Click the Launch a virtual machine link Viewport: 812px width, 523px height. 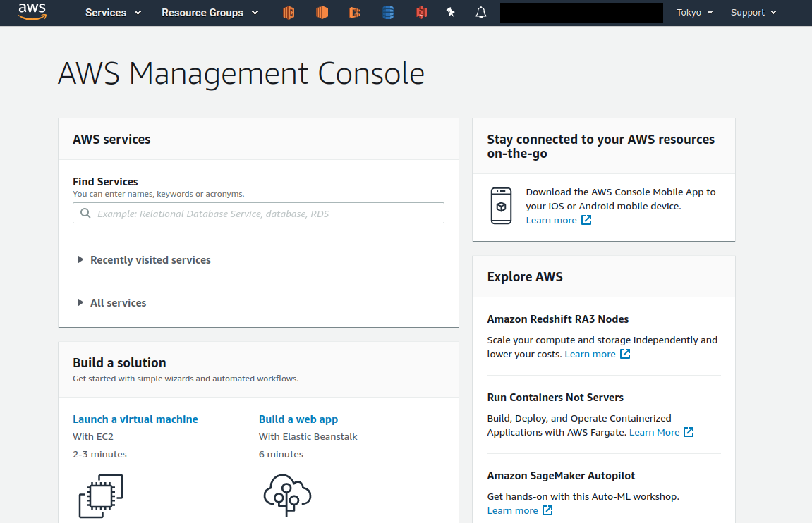(135, 419)
